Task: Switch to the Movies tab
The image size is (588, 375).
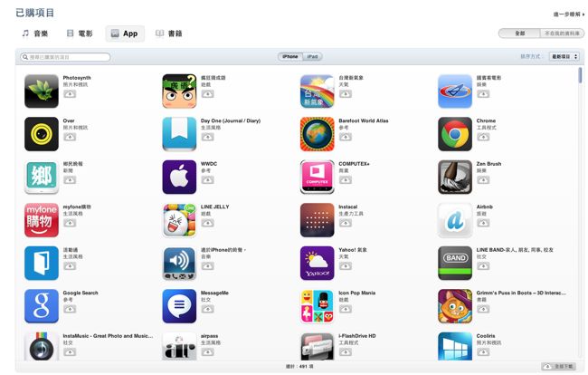Action: pos(80,34)
